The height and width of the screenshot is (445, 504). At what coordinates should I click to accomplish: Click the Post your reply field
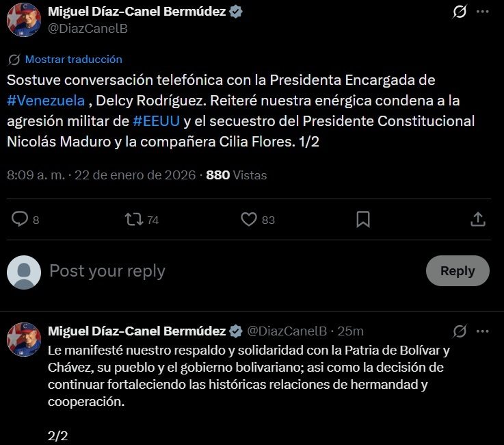click(x=205, y=270)
